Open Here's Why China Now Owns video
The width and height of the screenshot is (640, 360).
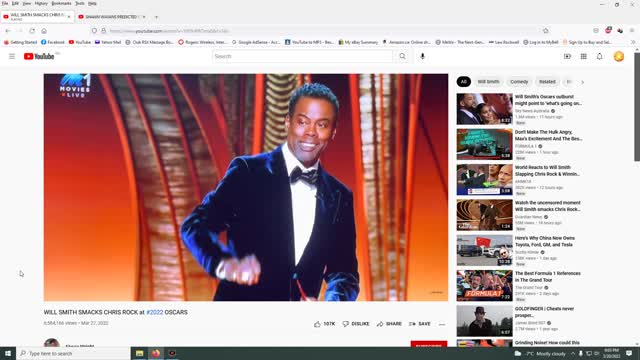tap(484, 250)
